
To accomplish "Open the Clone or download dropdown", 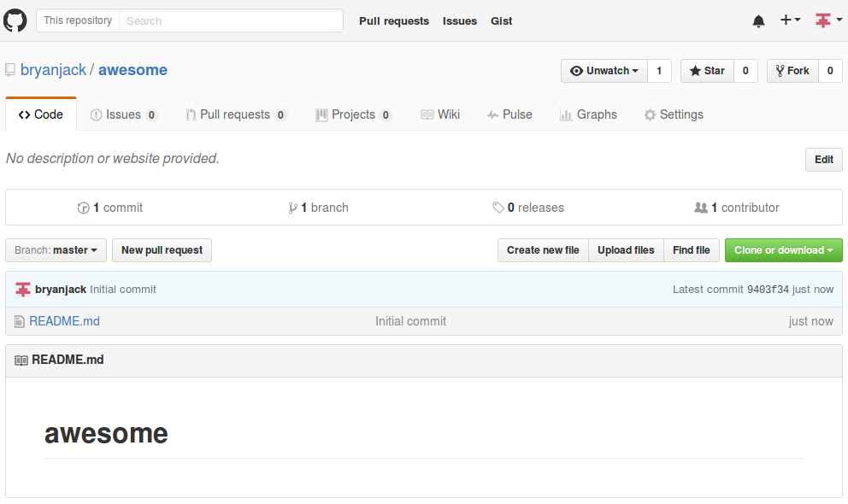I will pyautogui.click(x=784, y=250).
